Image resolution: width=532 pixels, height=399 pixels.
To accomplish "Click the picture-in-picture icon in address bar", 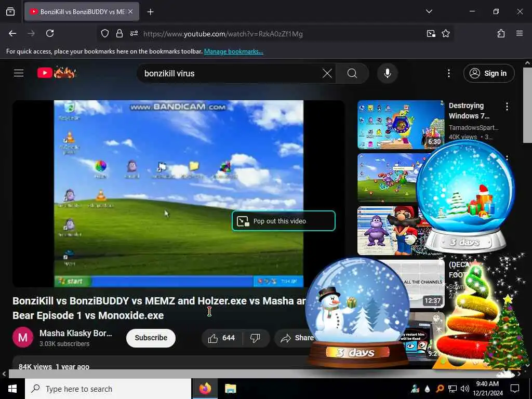I will click(x=431, y=33).
